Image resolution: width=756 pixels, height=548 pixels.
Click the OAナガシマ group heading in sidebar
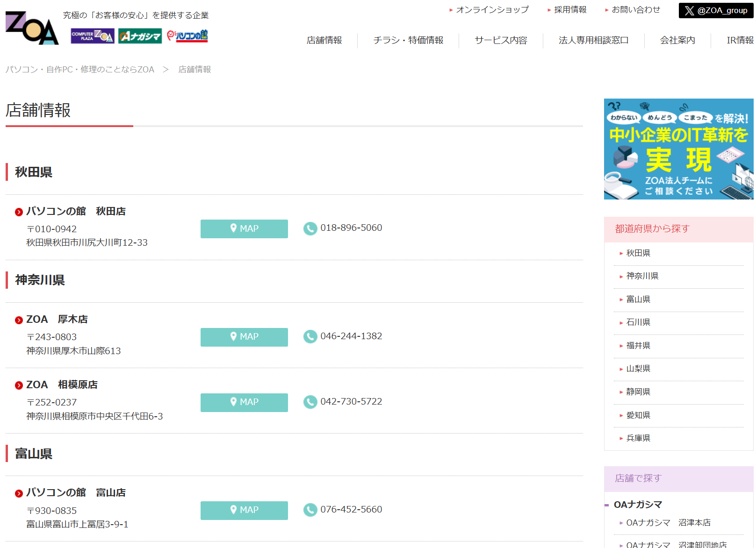click(638, 505)
